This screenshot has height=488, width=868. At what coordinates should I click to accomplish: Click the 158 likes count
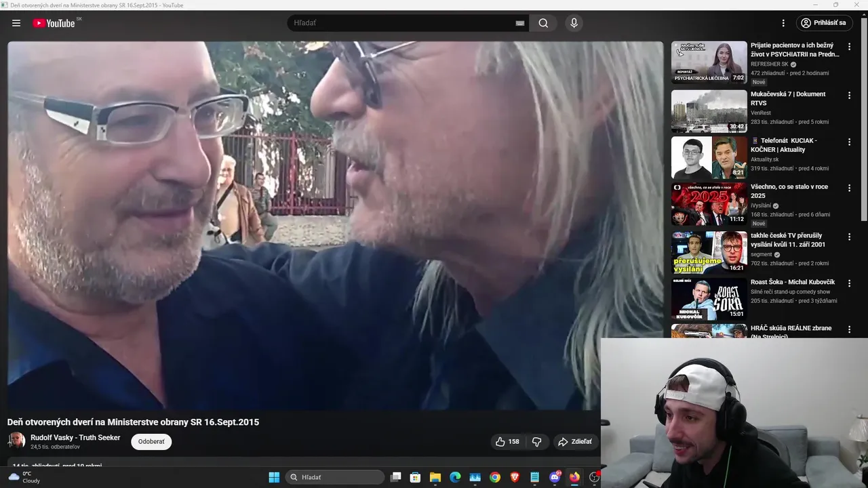click(514, 442)
